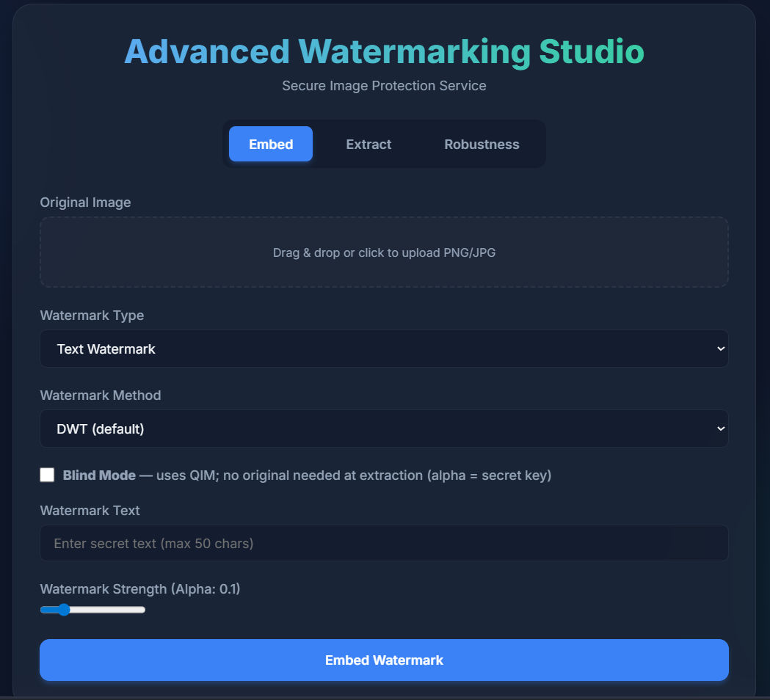Open the Watermark Type dropdown
Screen dimensions: 770x700
click(384, 349)
